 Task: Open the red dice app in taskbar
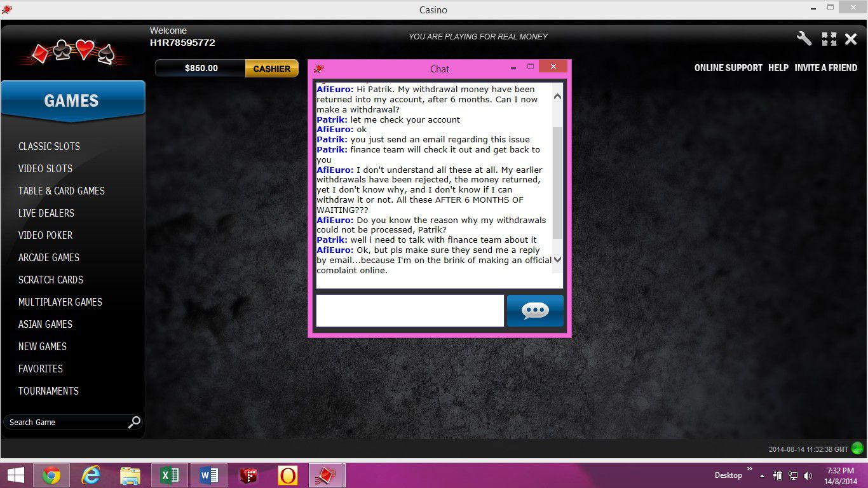click(x=248, y=475)
